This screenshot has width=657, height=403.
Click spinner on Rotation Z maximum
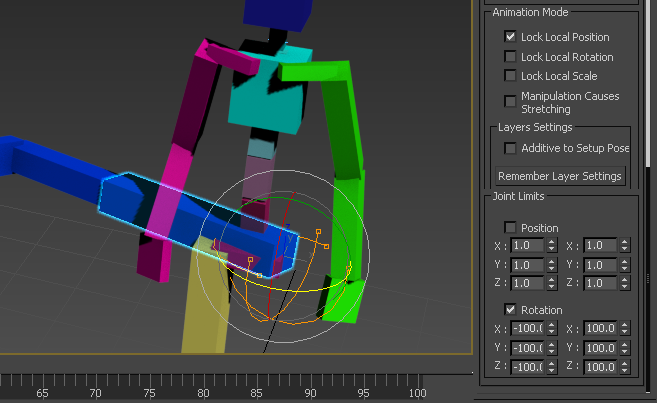(x=625, y=367)
